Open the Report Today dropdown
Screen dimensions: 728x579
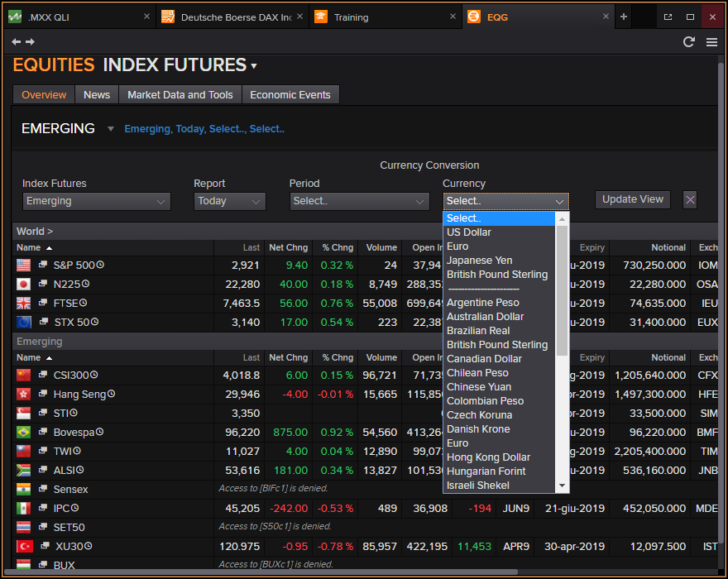229,202
